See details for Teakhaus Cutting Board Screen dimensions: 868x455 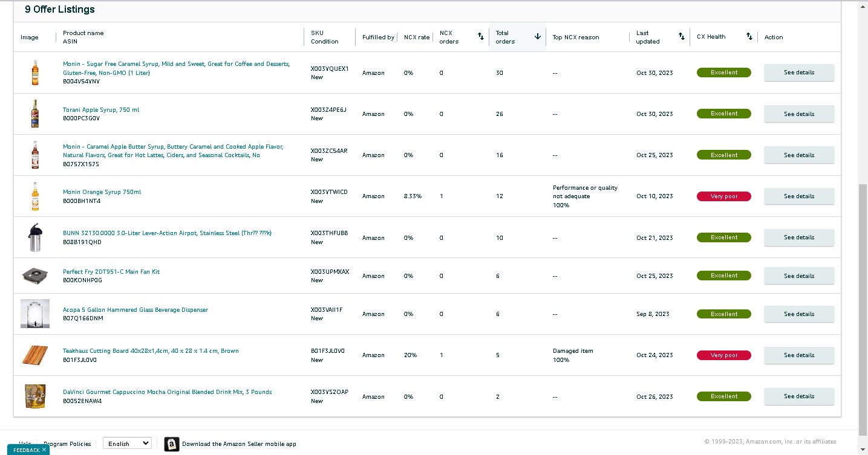tap(799, 355)
